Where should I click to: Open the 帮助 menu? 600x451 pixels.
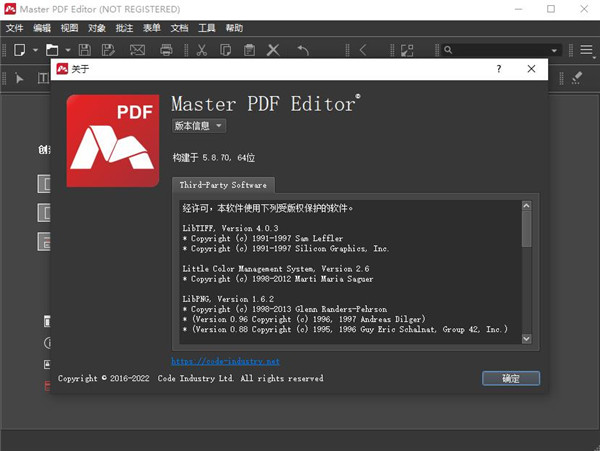click(x=234, y=29)
